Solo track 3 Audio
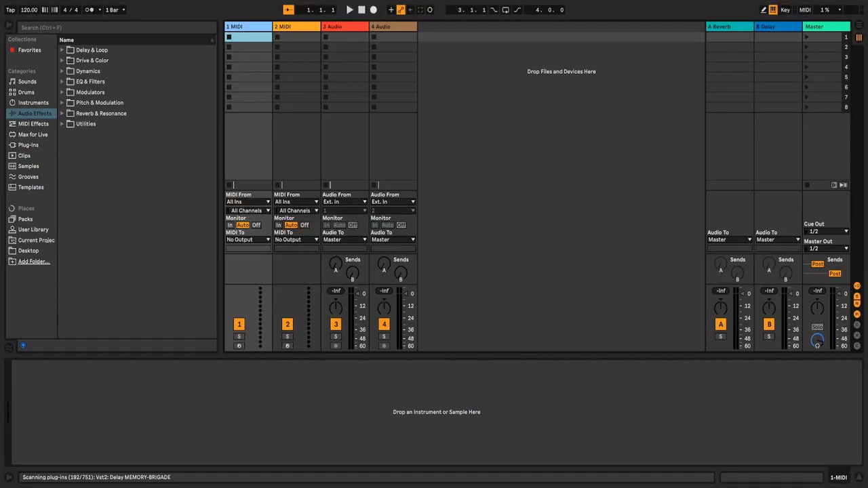 pos(336,336)
